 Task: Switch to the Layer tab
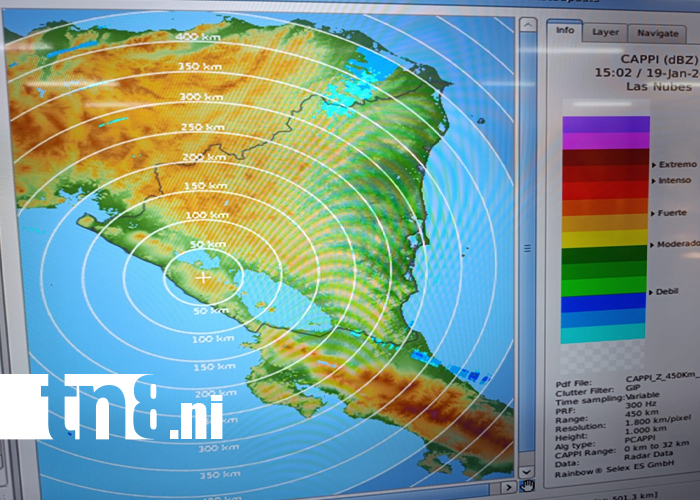(x=605, y=33)
